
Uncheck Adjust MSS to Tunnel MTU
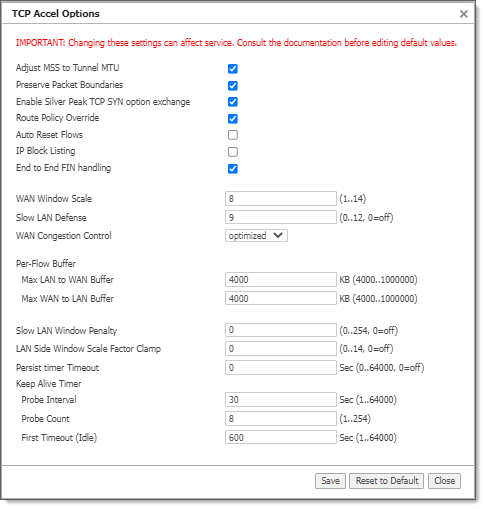point(233,69)
